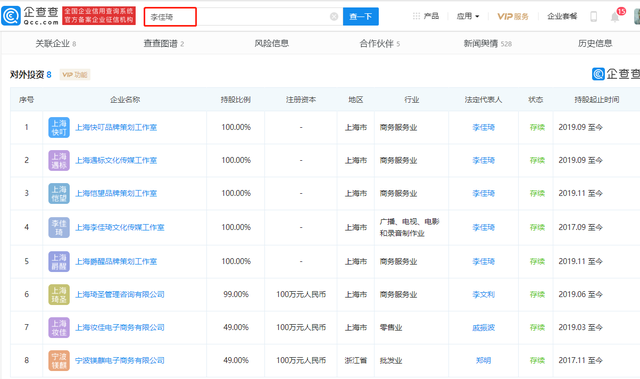Screen dimensions: 640x379
Task: Clear the search box with the X icon
Action: [334, 16]
